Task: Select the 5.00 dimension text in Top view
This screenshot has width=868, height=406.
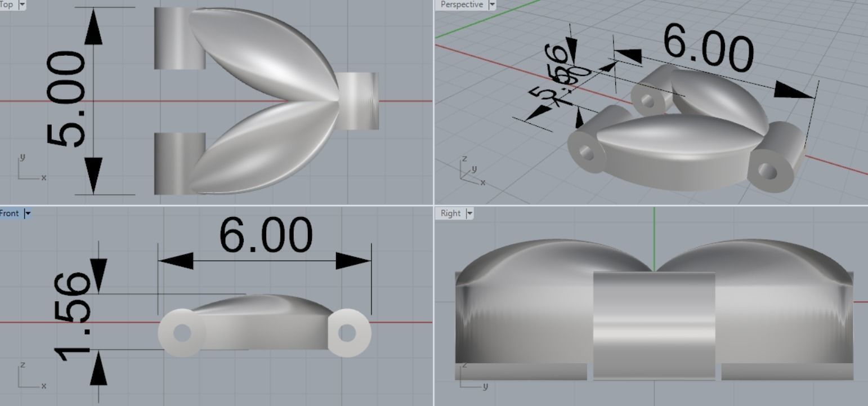Action: [66, 100]
